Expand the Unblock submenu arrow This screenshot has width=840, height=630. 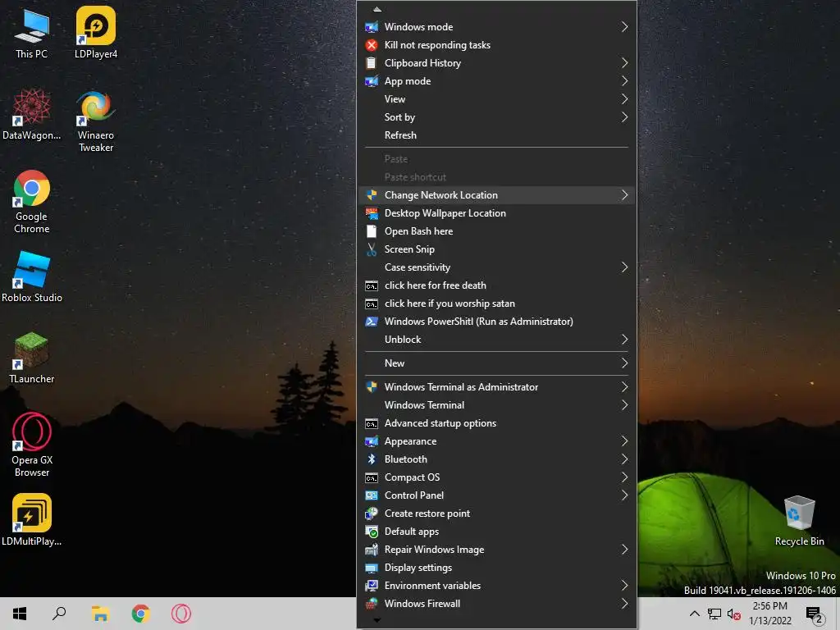(624, 340)
